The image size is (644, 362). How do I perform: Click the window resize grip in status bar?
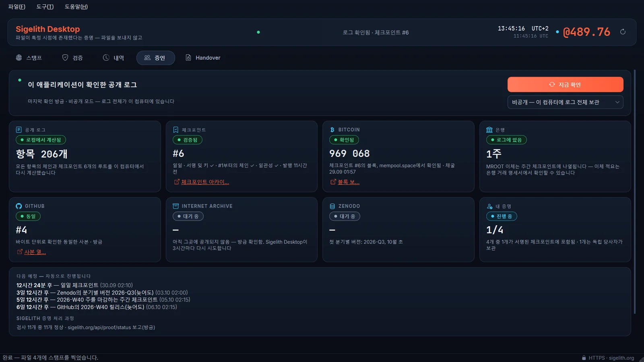641,359
